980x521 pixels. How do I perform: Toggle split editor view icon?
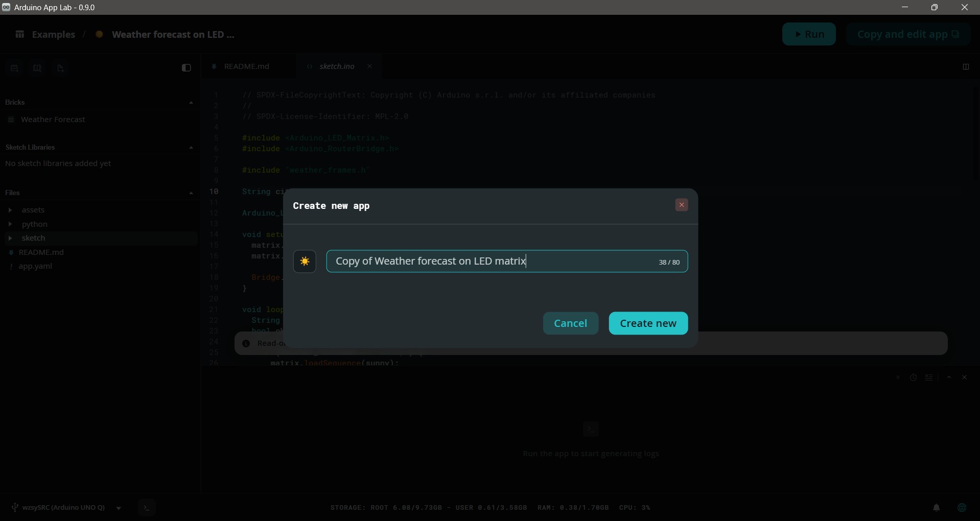(x=966, y=67)
